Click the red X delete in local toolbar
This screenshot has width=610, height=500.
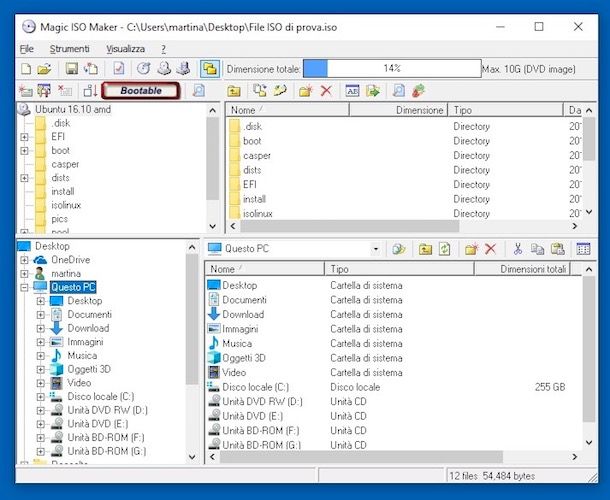coord(491,249)
